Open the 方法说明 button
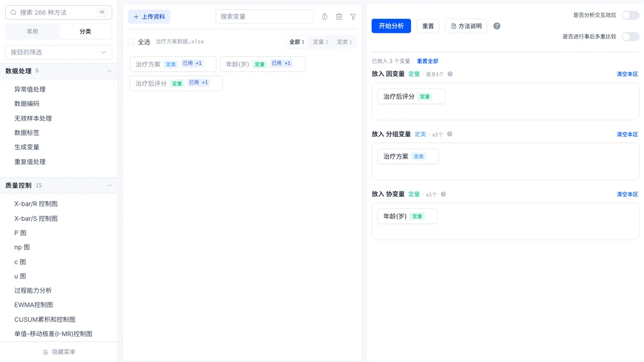This screenshot has height=362, width=644. [466, 26]
